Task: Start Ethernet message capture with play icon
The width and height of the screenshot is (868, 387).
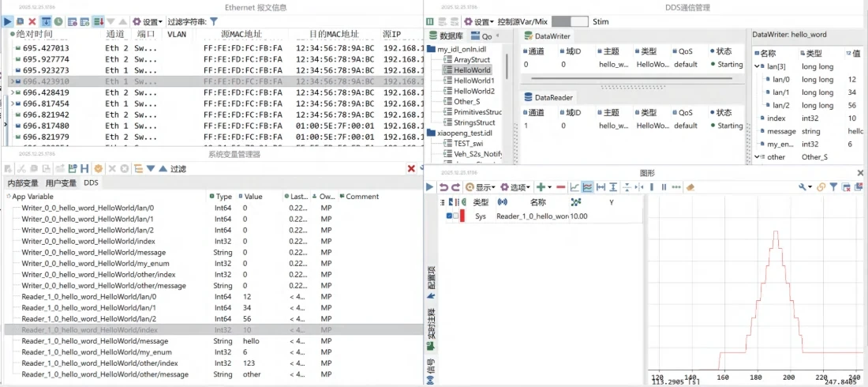Action: pyautogui.click(x=8, y=21)
